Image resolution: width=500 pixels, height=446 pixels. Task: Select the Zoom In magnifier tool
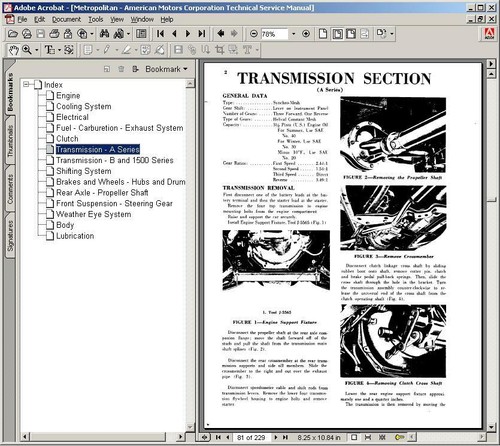coord(27,50)
